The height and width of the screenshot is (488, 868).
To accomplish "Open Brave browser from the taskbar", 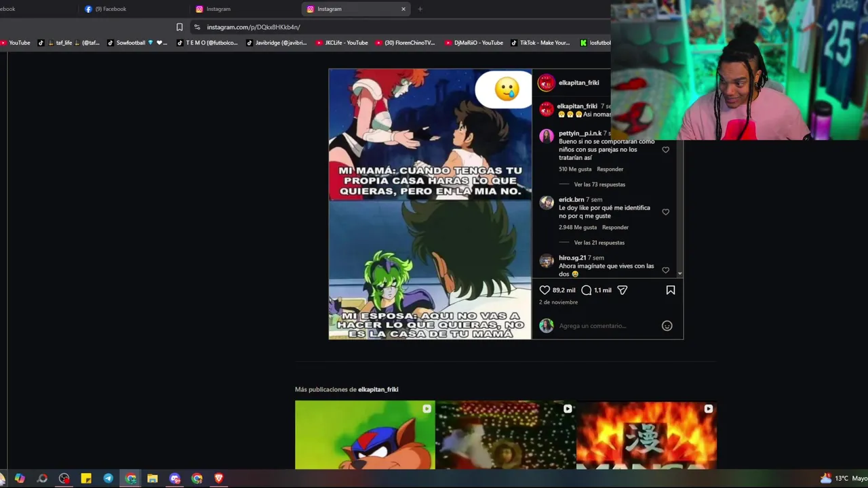I will click(218, 479).
